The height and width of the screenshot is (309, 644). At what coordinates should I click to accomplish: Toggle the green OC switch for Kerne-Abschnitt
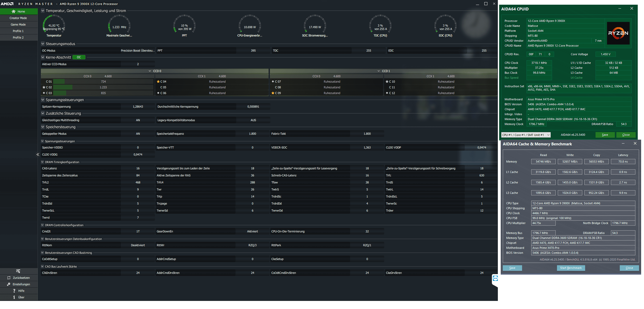79,57
